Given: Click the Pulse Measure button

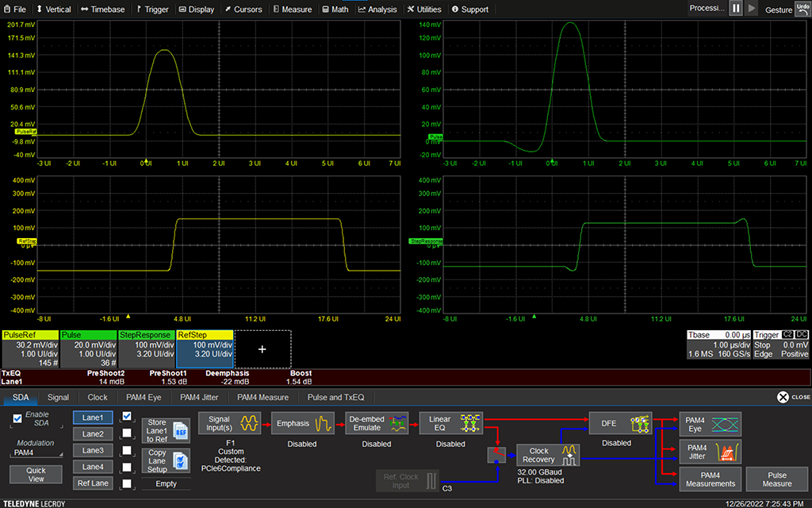Looking at the screenshot, I should tap(776, 479).
